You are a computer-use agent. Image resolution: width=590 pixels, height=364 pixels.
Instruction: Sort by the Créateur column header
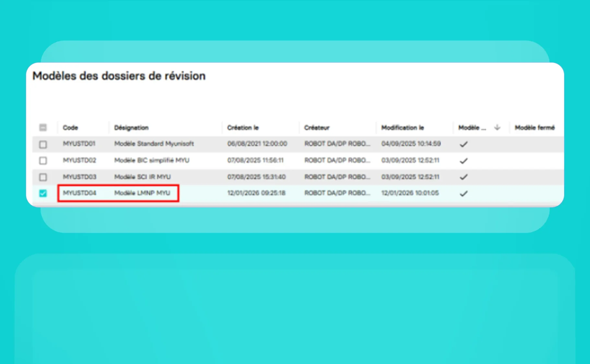317,128
